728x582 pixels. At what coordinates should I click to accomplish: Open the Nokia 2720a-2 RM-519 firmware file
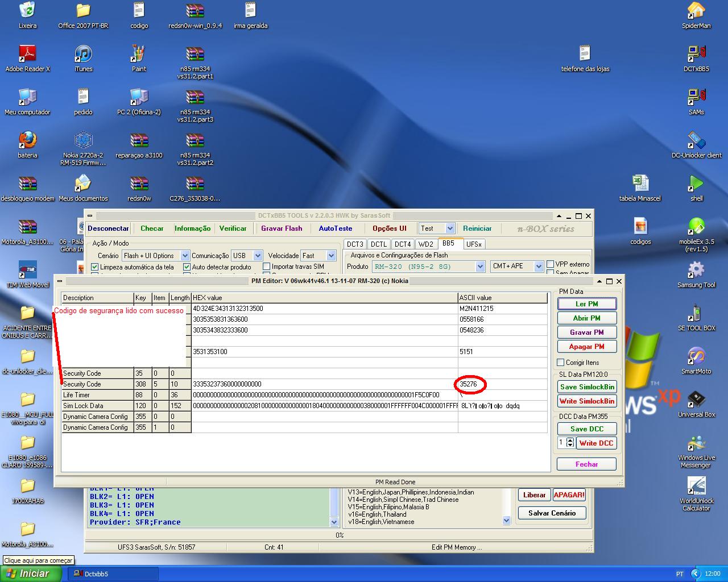coord(84,148)
